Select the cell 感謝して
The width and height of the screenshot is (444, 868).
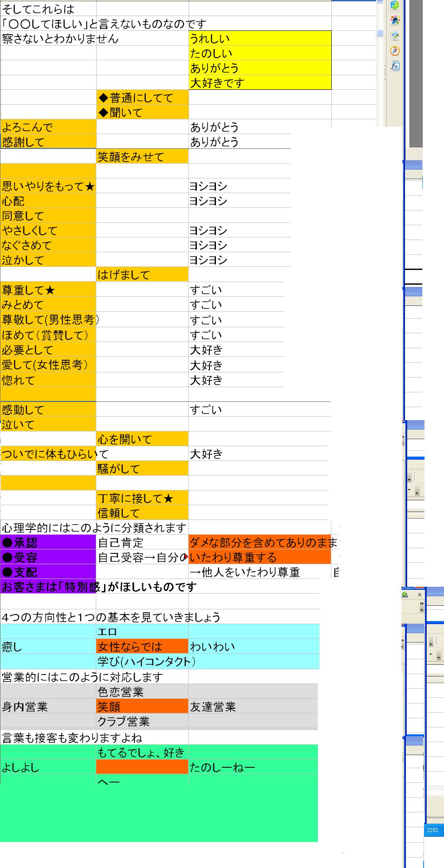click(48, 141)
